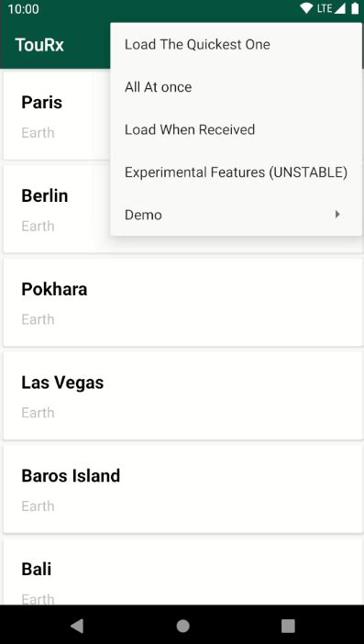Open the Baros Island destination card
This screenshot has width=364, height=644.
click(183, 489)
